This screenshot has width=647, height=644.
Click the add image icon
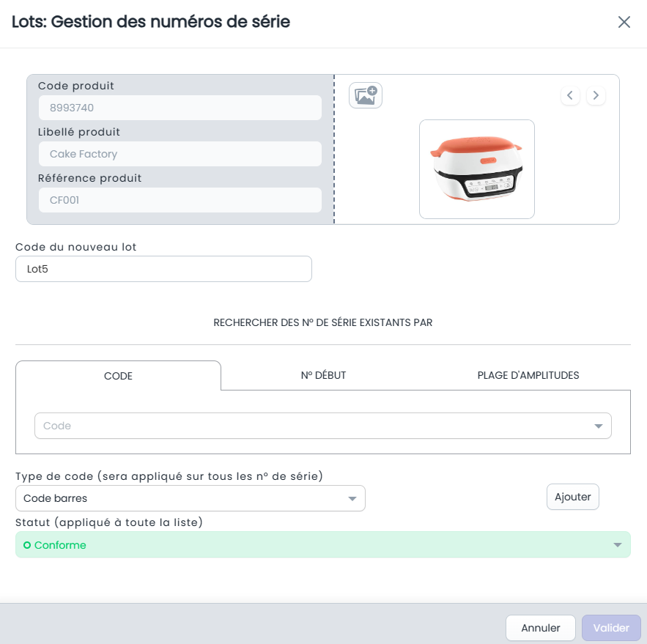pyautogui.click(x=365, y=95)
